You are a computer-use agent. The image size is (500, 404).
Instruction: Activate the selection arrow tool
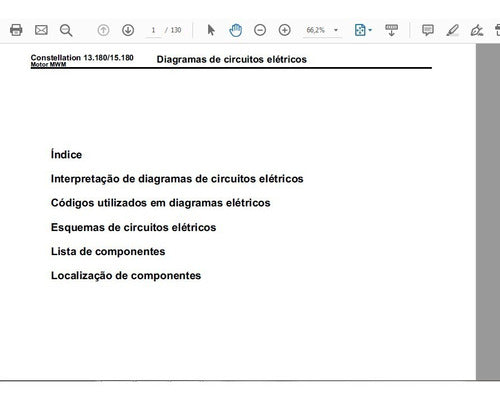[211, 30]
